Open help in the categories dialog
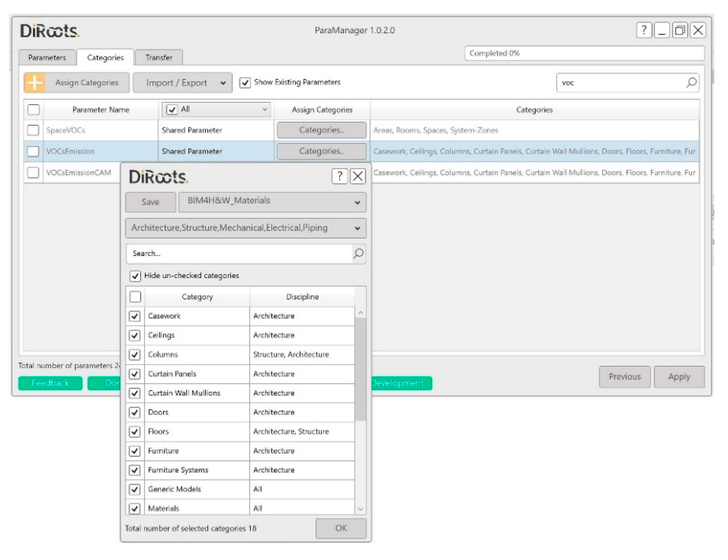728x560 pixels. coord(339,176)
